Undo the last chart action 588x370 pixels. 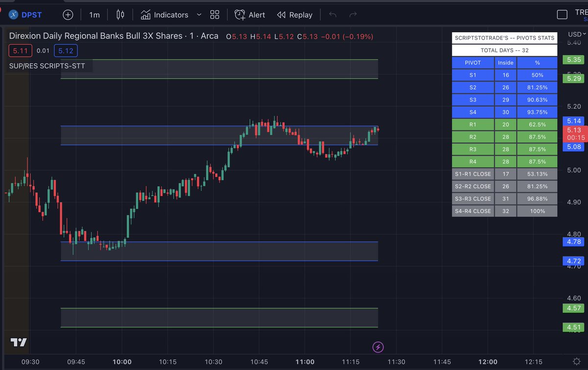point(333,15)
